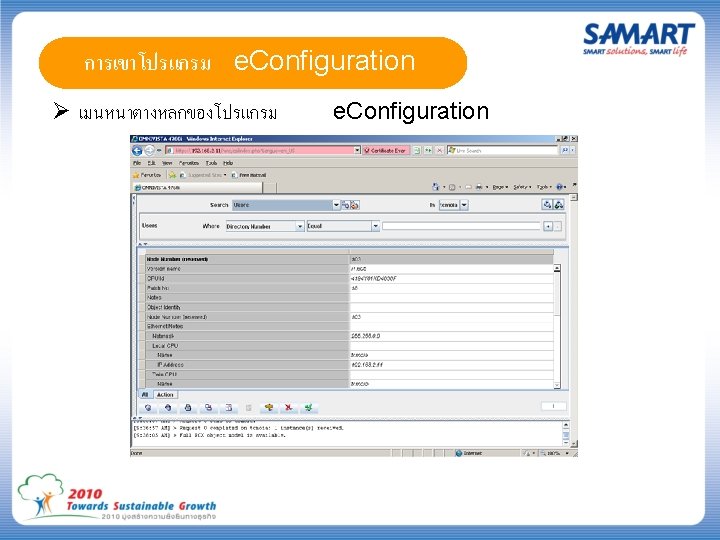Screen dimensions: 720x540
Task: Click the Favorites star button on favorites bar
Action: click(147, 175)
